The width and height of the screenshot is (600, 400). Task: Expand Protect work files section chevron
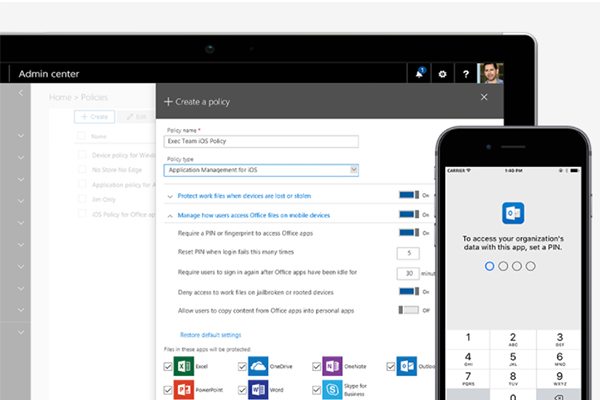[170, 196]
